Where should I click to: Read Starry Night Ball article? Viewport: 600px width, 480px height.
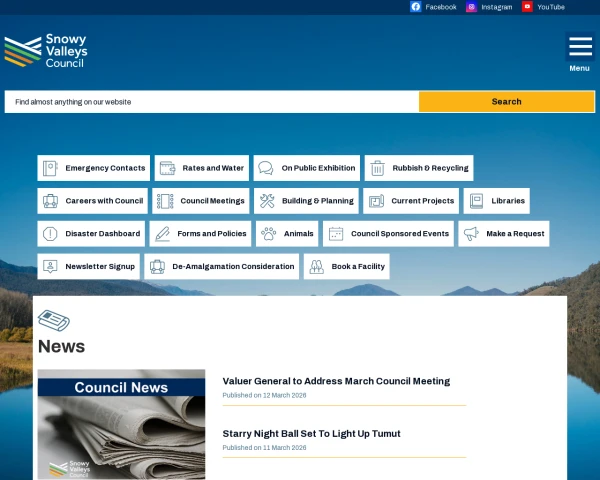(311, 434)
